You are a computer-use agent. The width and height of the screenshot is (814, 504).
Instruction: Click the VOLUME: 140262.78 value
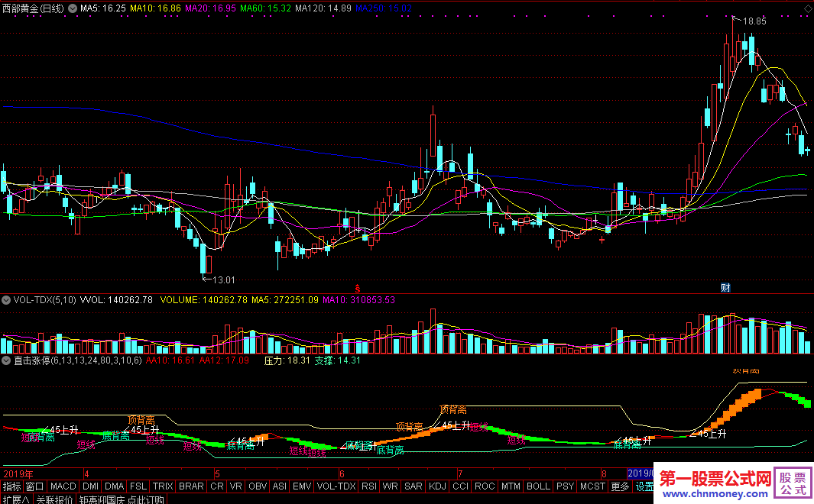[x=203, y=300]
